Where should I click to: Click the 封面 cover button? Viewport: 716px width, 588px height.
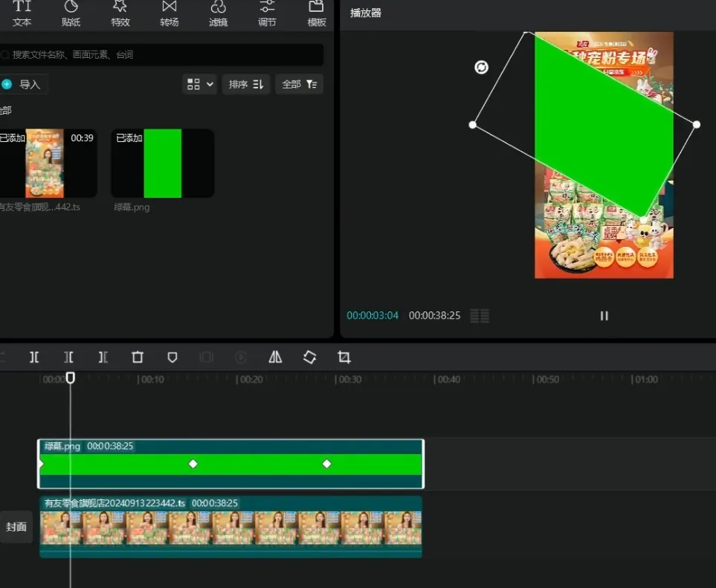pyautogui.click(x=16, y=527)
